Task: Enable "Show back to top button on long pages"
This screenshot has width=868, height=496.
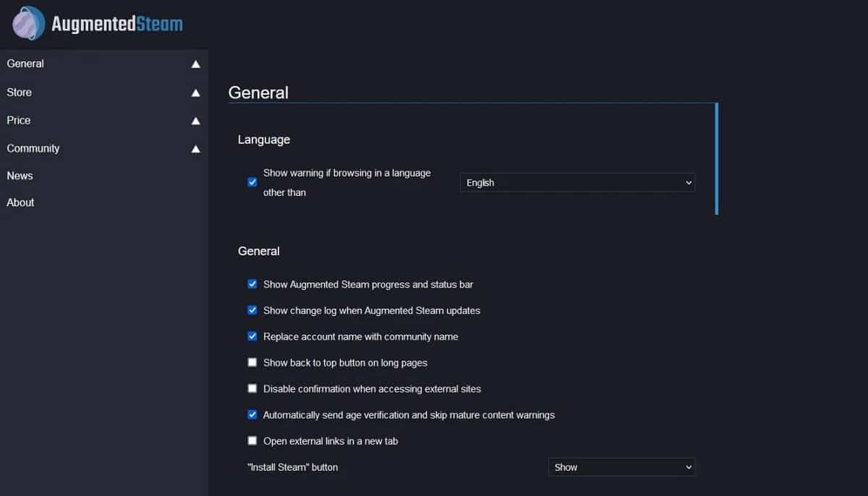Action: tap(252, 362)
